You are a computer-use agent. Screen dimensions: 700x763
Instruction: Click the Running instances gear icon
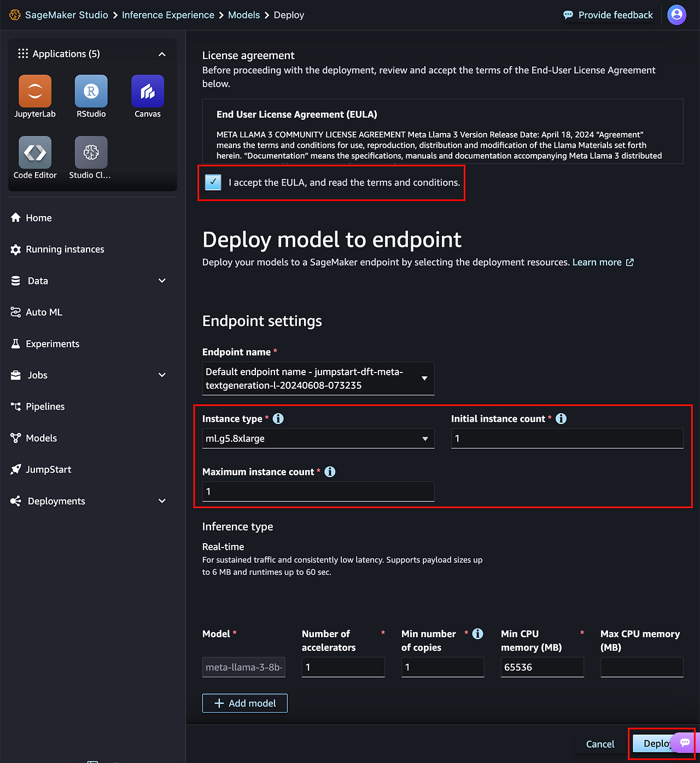point(16,249)
